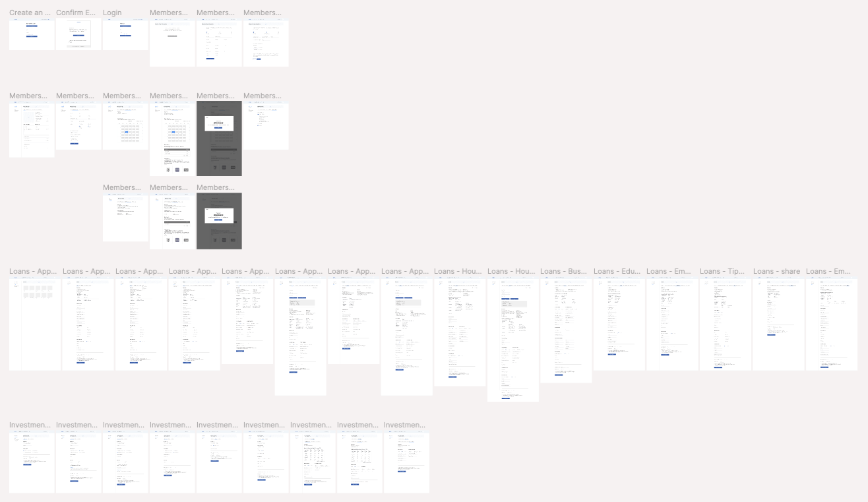The width and height of the screenshot is (868, 502).
Task: Open the Loans - Bus... artboard thumbnail
Action: pyautogui.click(x=566, y=330)
